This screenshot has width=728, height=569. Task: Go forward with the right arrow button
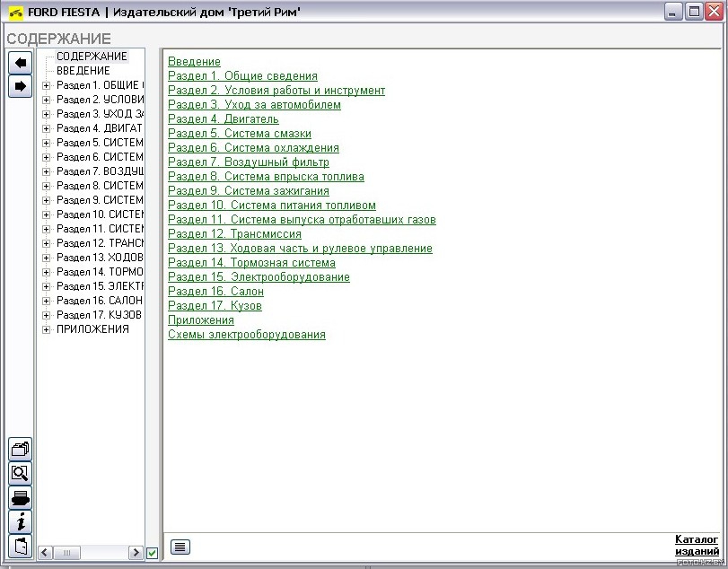click(20, 86)
